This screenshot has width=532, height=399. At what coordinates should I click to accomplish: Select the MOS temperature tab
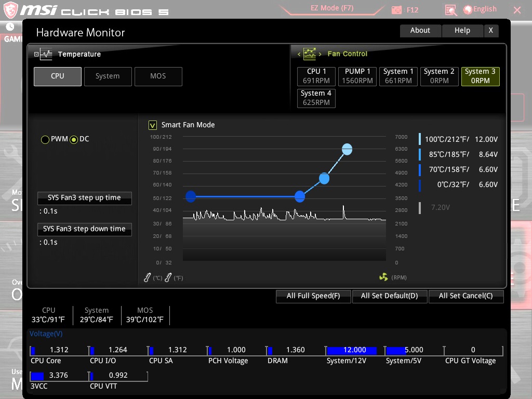[x=158, y=76]
